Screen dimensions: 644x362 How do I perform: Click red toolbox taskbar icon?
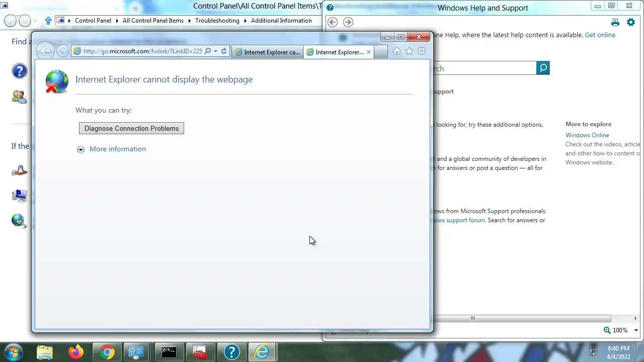(x=200, y=352)
